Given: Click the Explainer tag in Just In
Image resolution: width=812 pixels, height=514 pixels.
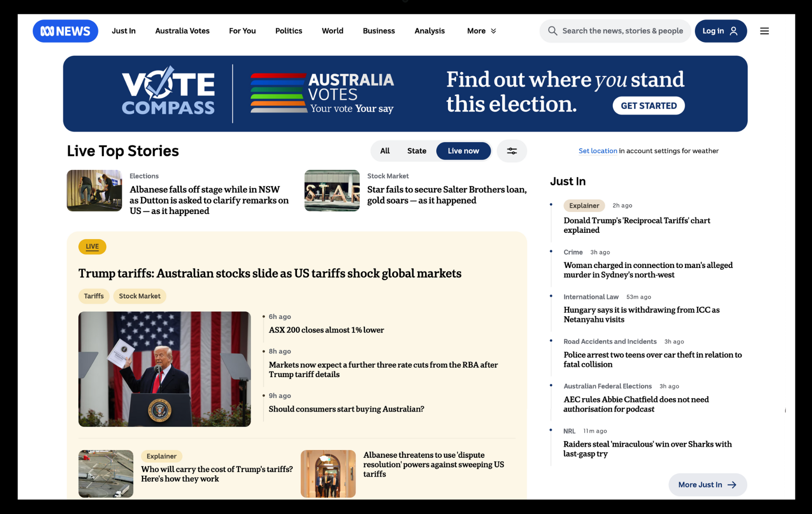Looking at the screenshot, I should 584,205.
